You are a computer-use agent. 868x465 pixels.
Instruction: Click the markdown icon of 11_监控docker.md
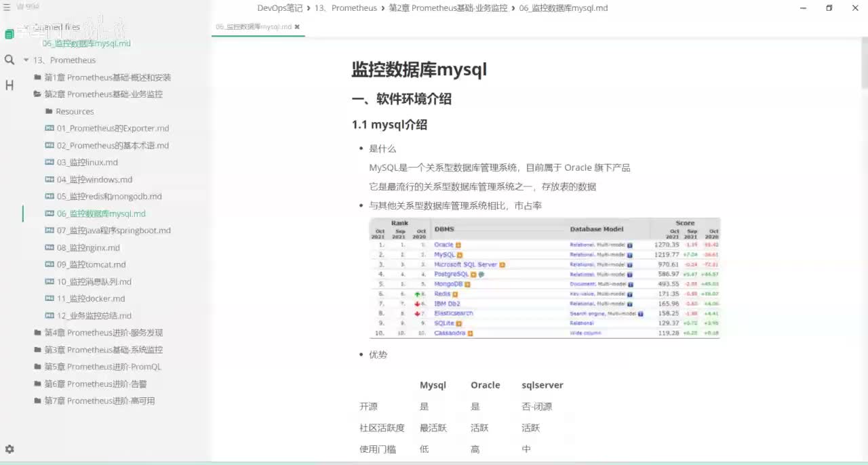point(49,298)
